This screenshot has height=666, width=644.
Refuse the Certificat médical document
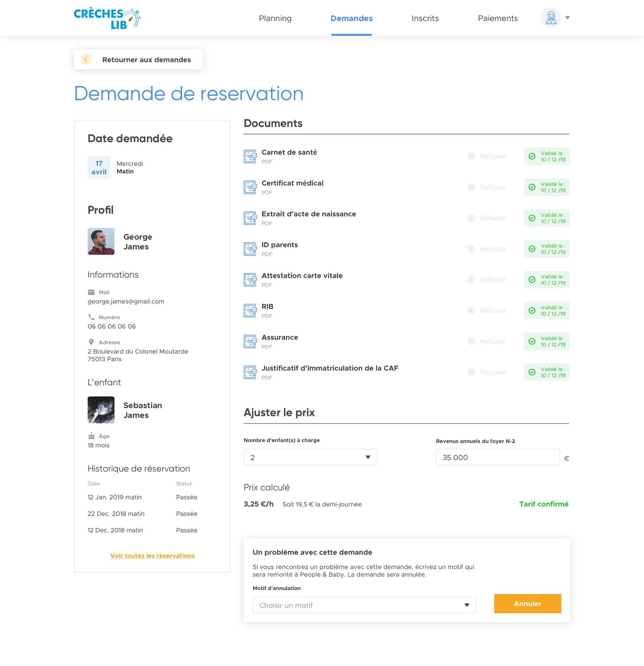click(x=487, y=187)
